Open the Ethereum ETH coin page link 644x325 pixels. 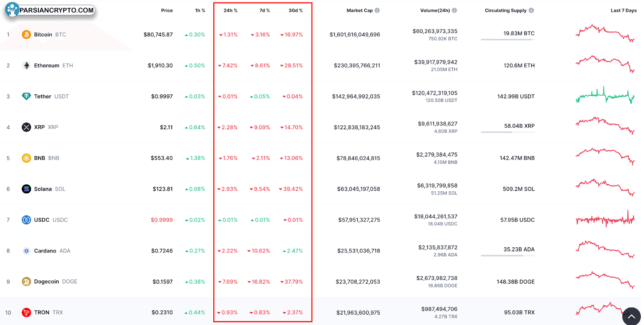tap(54, 65)
